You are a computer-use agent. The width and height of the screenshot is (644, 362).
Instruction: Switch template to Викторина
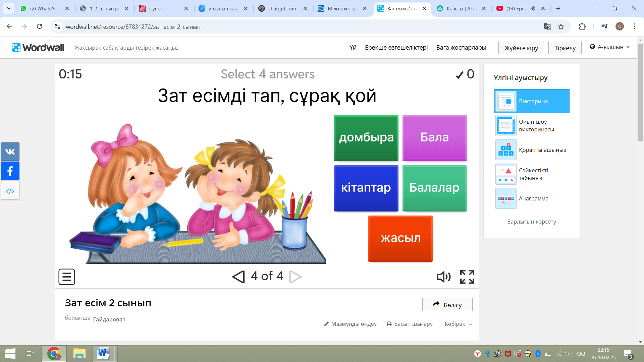point(532,101)
